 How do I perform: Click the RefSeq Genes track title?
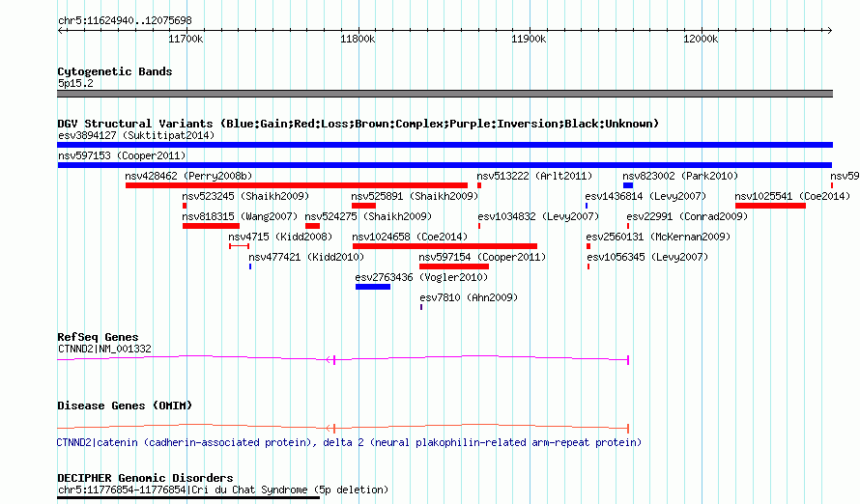(98, 337)
